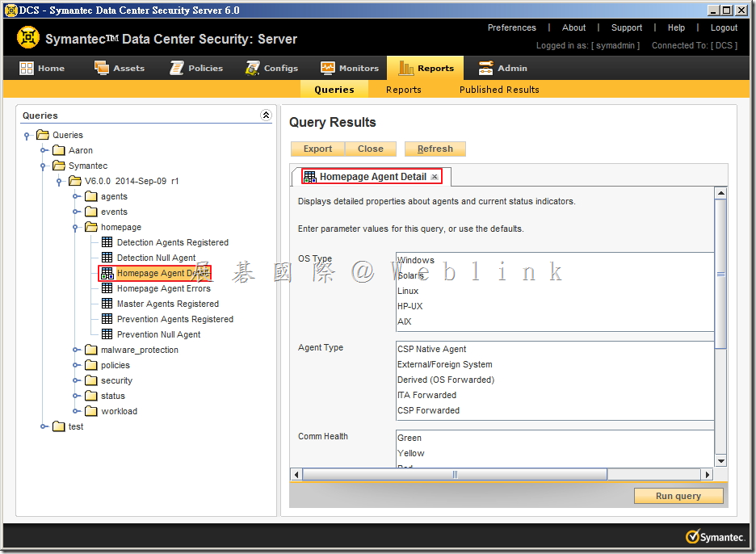
Task: Switch to the Queries sub-tab
Action: tap(334, 89)
